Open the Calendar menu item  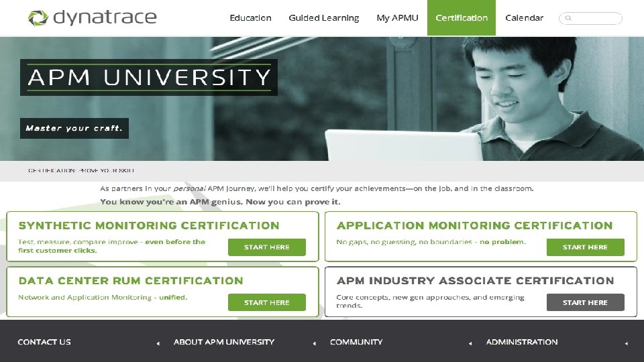coord(524,18)
